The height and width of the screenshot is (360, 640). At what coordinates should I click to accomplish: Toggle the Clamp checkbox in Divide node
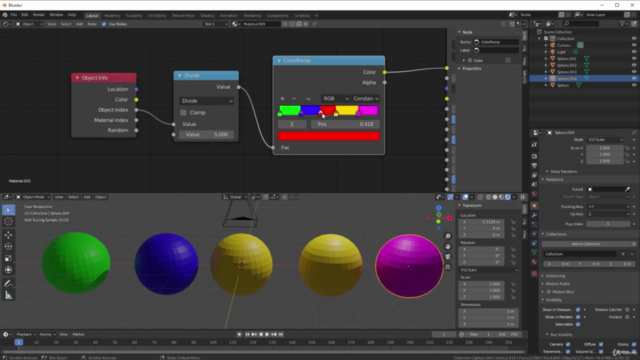(183, 113)
